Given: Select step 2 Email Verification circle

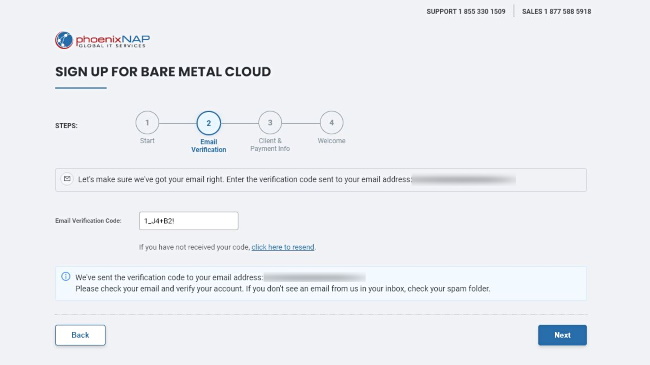Looking at the screenshot, I should (209, 123).
